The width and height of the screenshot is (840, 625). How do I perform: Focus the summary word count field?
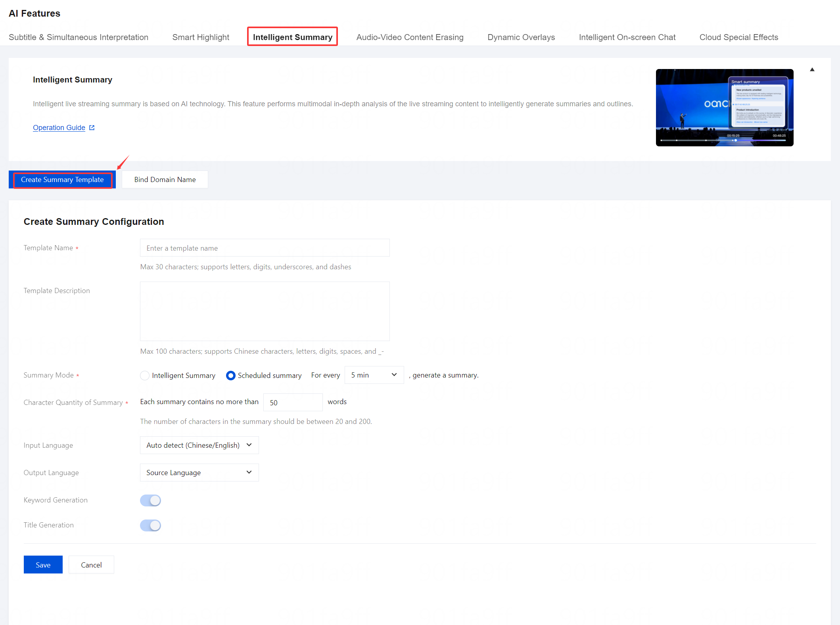[x=293, y=403]
